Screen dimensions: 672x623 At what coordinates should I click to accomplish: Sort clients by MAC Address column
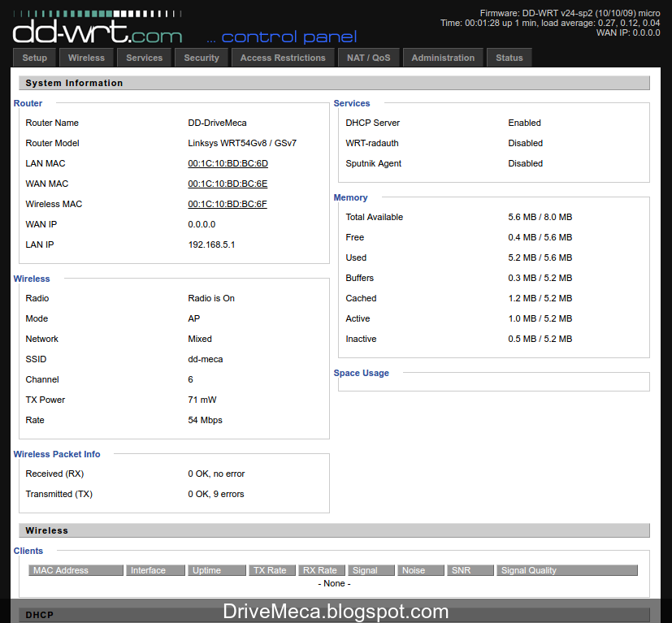[x=76, y=569]
